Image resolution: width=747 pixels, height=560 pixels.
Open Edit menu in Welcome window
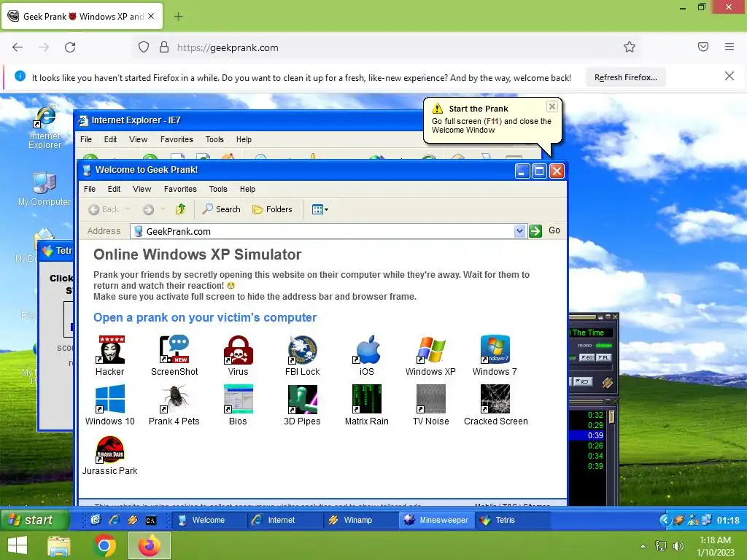pyautogui.click(x=114, y=189)
